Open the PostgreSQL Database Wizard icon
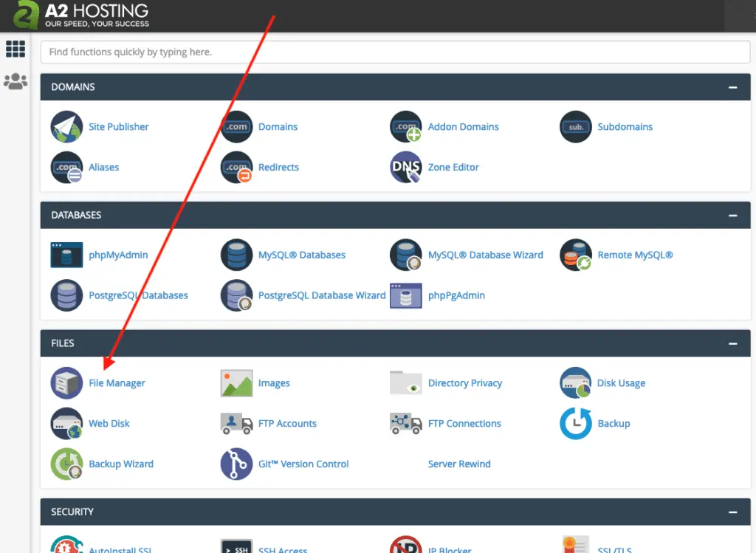 [236, 295]
